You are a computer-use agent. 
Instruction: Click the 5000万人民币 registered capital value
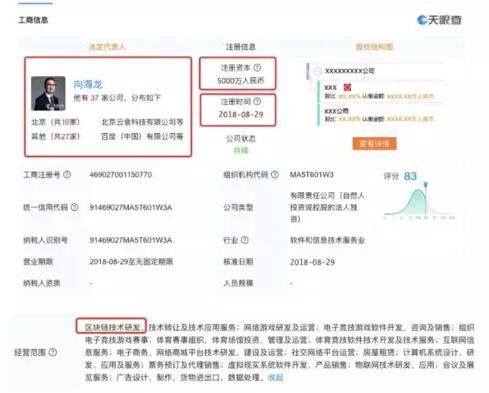pyautogui.click(x=240, y=81)
